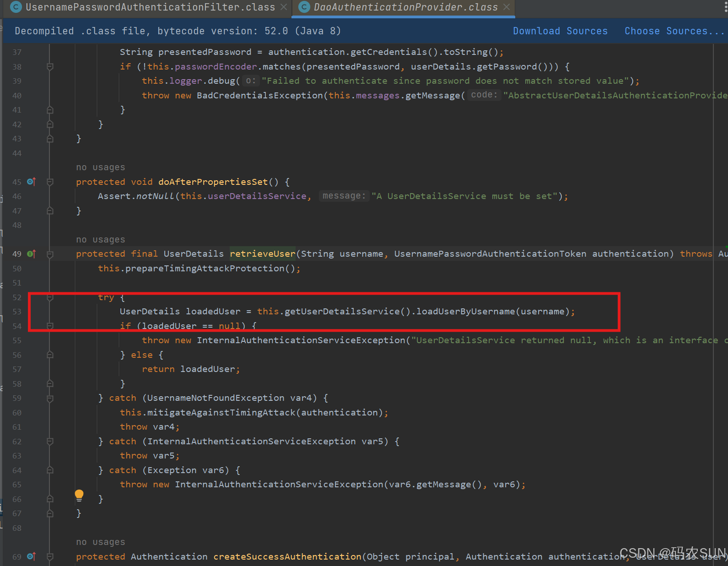Close the UsernamePasswordAuthenticationFilter.class tab
Image resolution: width=728 pixels, height=566 pixels.
tap(284, 7)
